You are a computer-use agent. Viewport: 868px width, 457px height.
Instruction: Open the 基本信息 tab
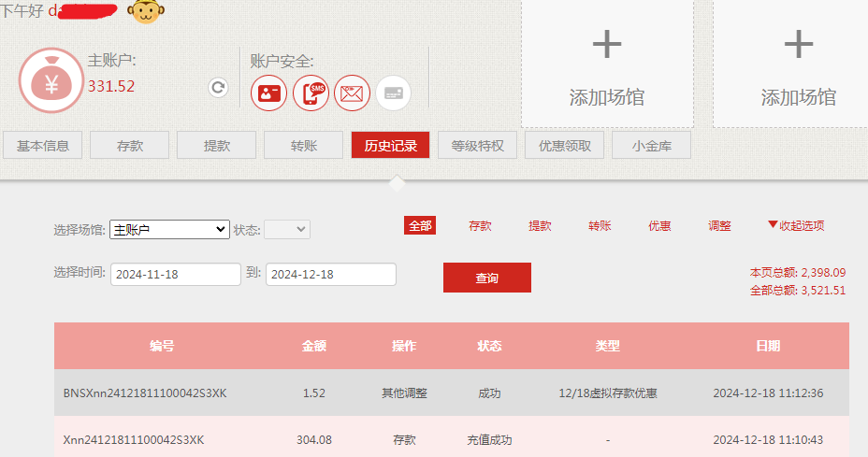pos(43,146)
